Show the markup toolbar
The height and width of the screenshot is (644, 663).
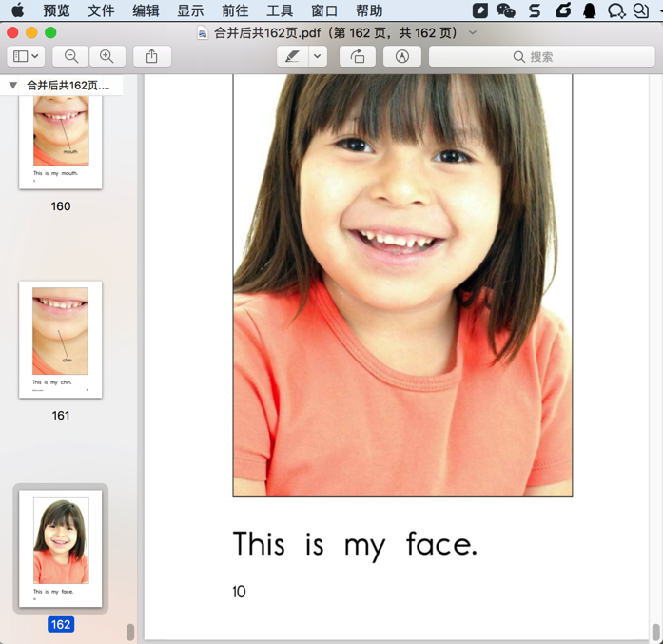coord(402,57)
